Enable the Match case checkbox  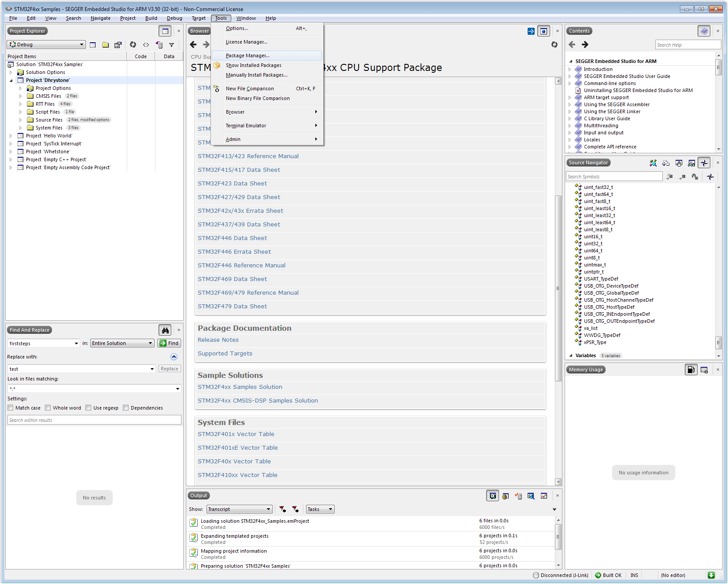click(x=11, y=408)
